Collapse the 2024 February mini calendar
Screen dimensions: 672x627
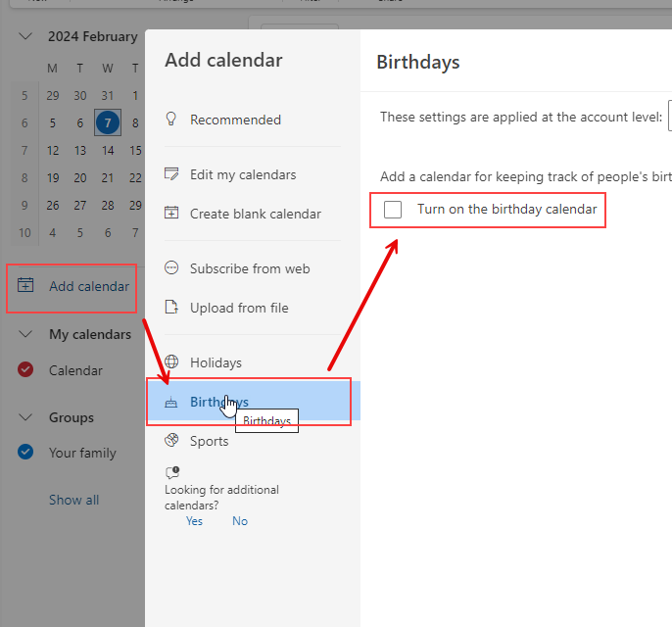pos(25,36)
